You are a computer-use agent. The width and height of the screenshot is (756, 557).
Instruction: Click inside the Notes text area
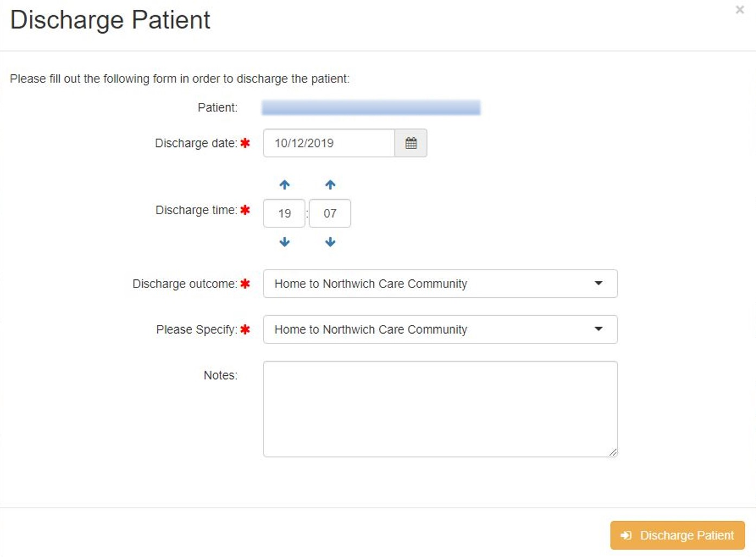pyautogui.click(x=440, y=409)
